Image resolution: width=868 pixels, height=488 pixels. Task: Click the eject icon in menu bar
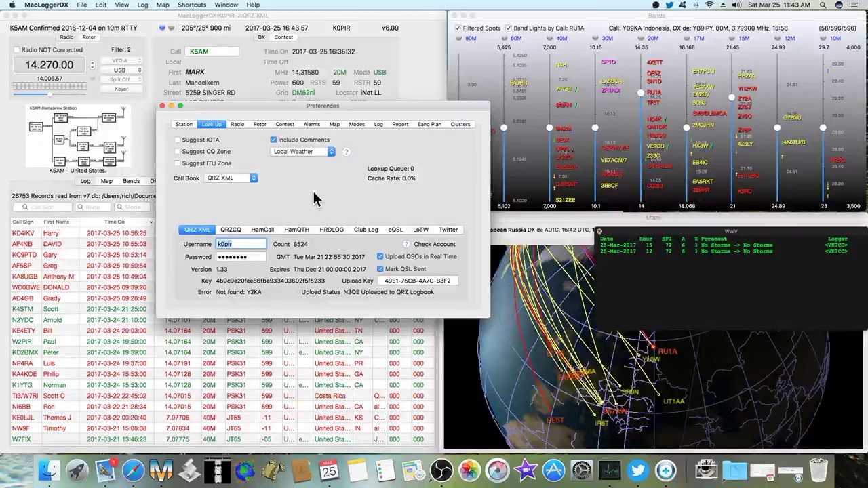723,5
